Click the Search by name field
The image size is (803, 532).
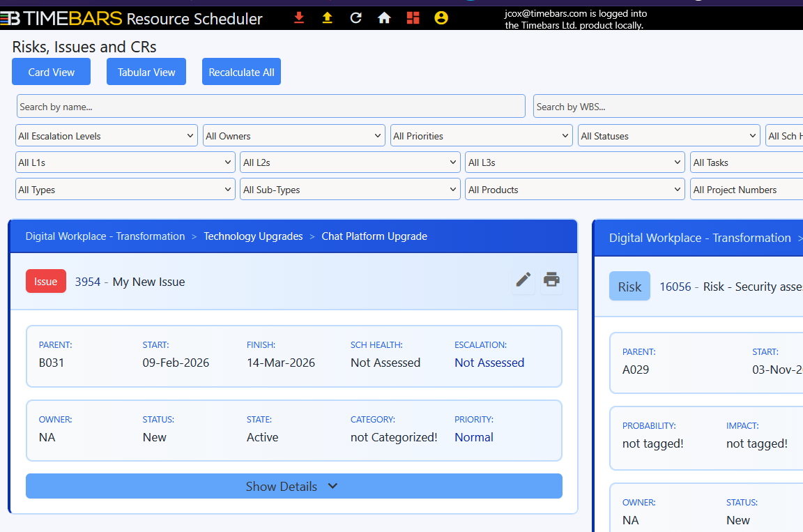click(x=270, y=107)
